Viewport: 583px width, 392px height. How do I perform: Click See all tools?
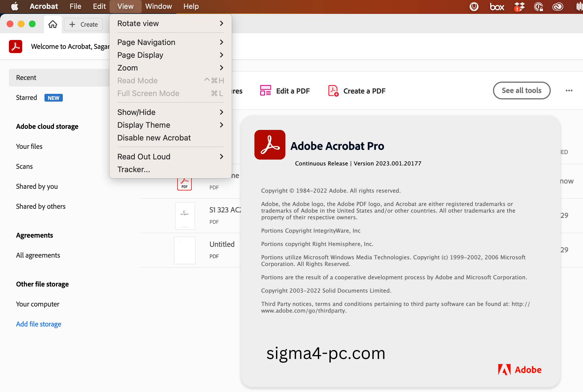point(522,91)
